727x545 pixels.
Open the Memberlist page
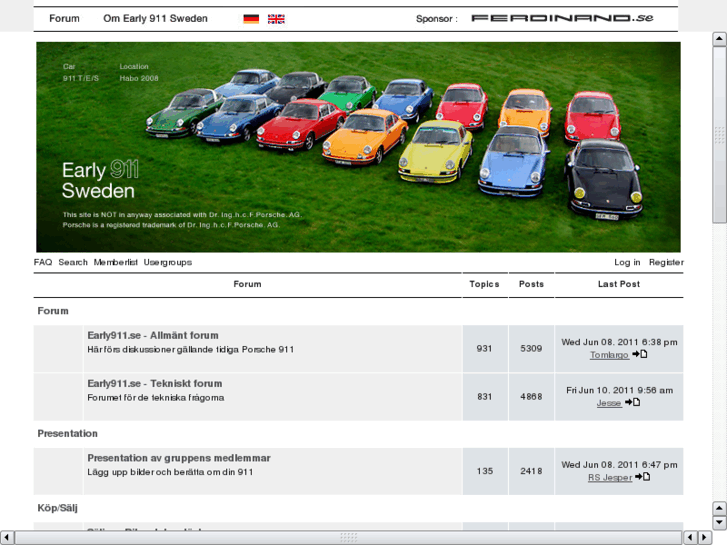[115, 262]
